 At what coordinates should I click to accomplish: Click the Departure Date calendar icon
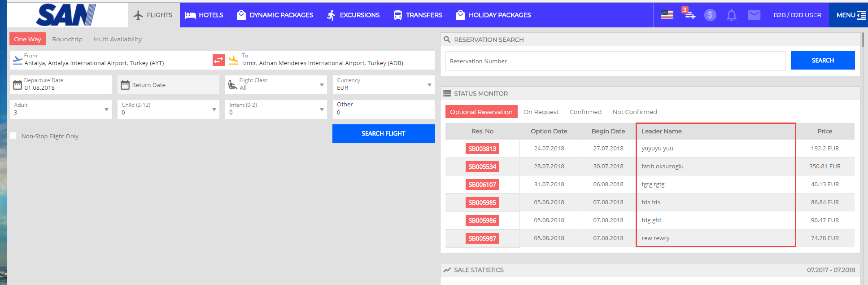[x=17, y=85]
